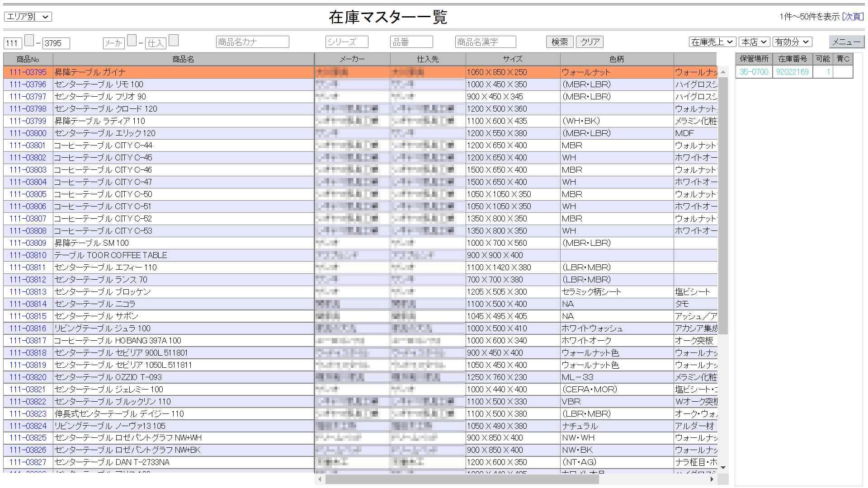This screenshot has width=868, height=488.
Task: Focus the シリーズ input field
Action: [347, 42]
